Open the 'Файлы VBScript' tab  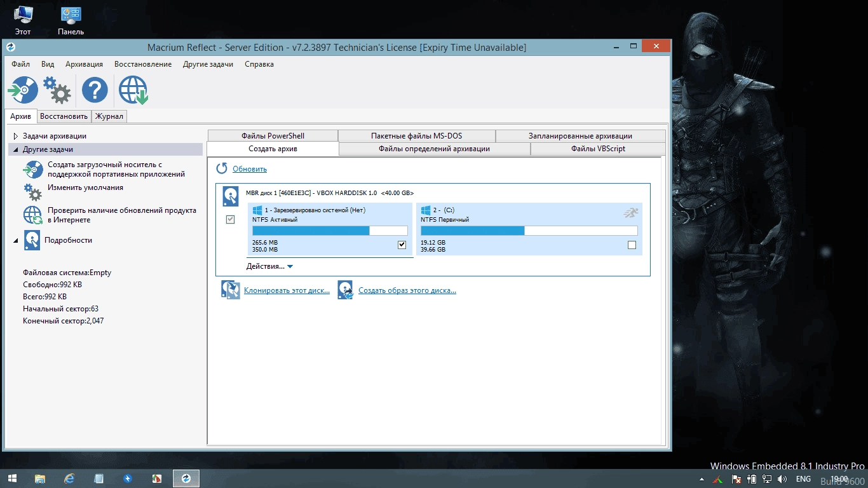598,149
